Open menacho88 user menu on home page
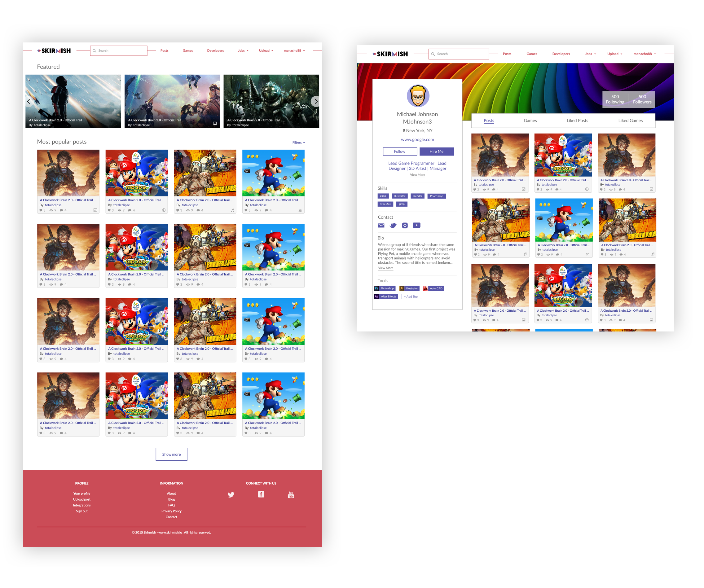 (294, 50)
